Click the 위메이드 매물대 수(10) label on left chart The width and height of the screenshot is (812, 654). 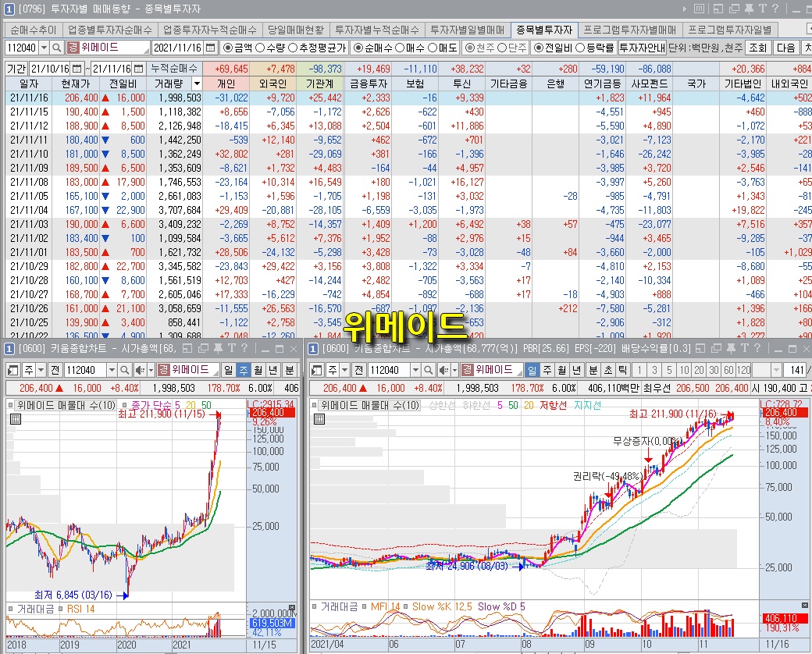66,406
